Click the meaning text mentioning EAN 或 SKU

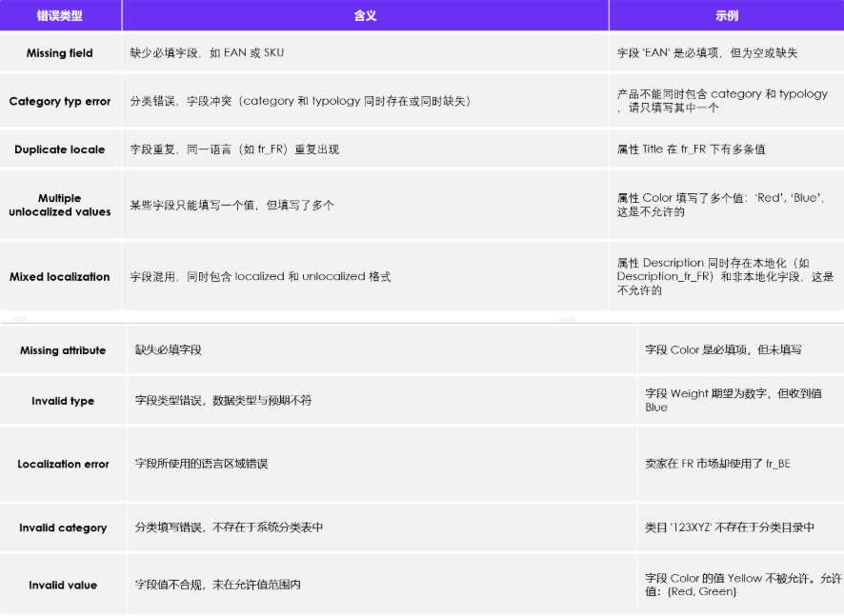207,53
